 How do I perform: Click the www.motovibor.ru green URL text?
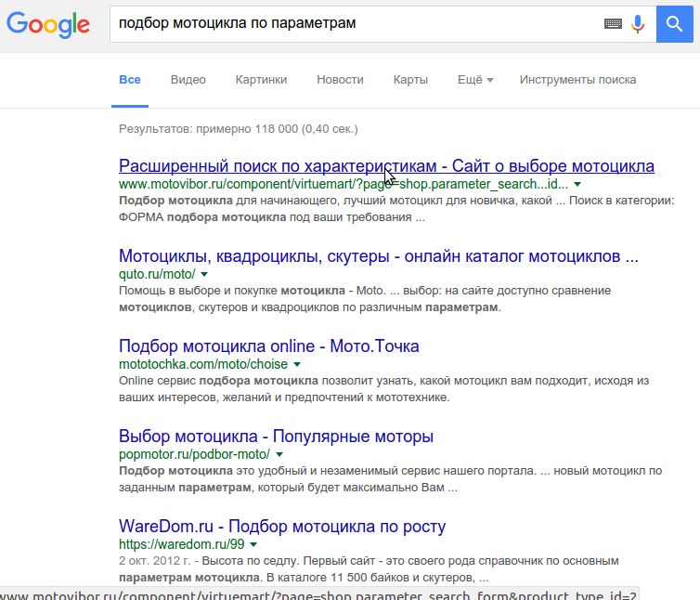point(344,184)
